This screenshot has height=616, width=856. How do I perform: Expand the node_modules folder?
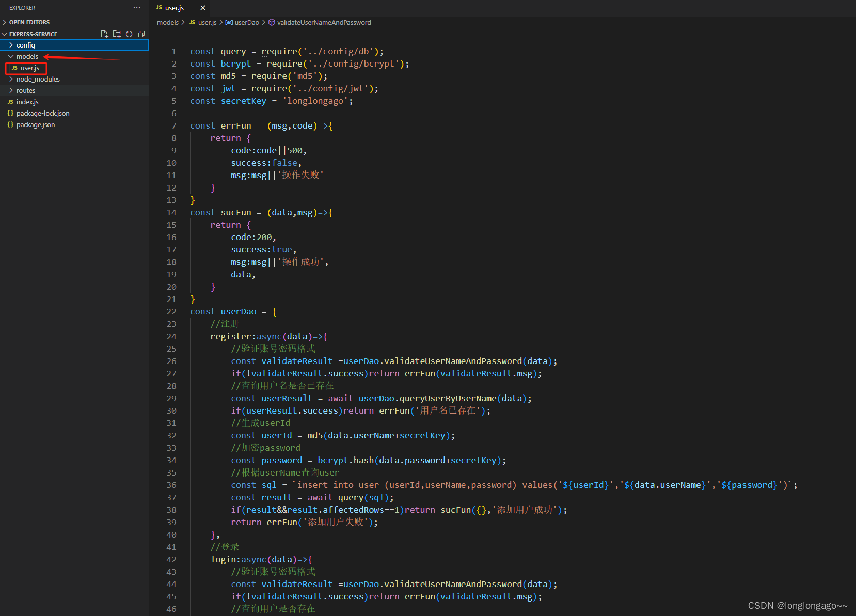(x=74, y=79)
